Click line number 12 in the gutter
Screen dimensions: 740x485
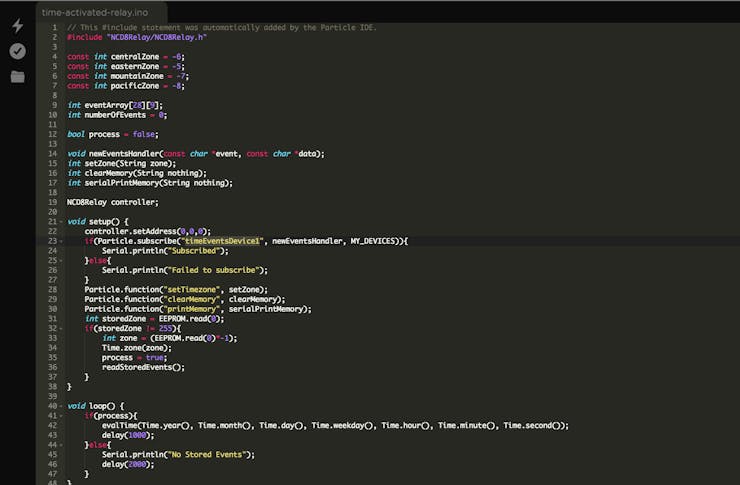point(52,134)
